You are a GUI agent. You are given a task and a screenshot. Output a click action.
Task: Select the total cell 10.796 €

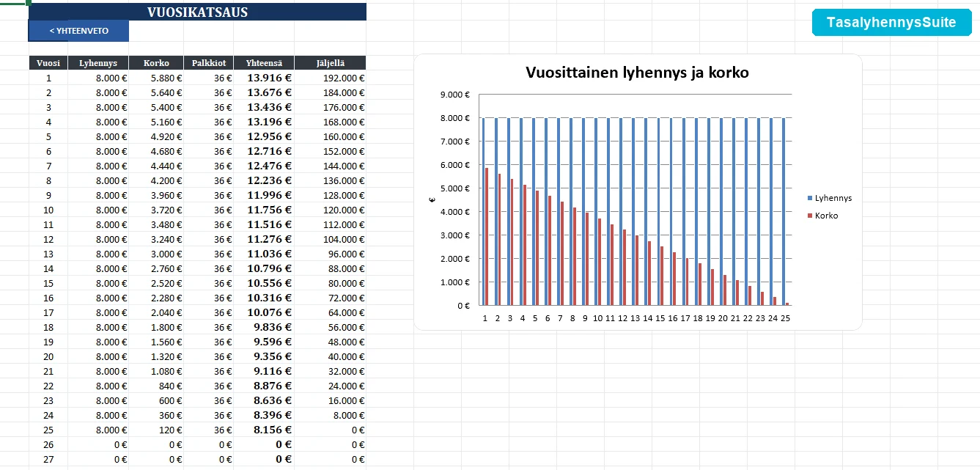[x=264, y=268]
